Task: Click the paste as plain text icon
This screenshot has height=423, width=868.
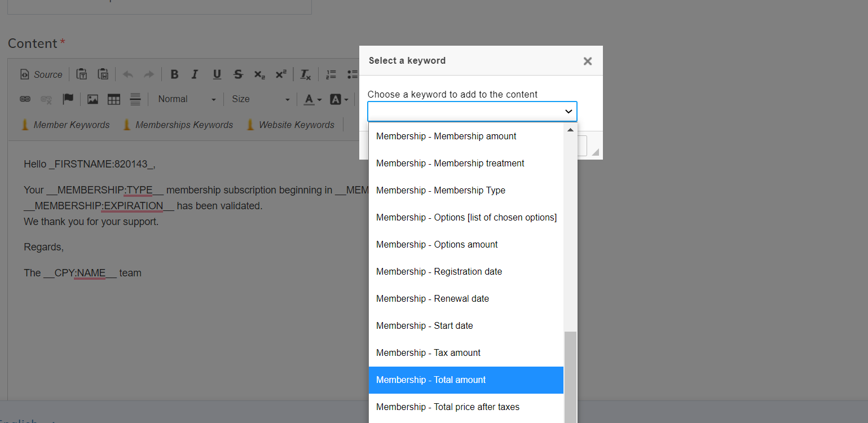Action: (x=82, y=74)
